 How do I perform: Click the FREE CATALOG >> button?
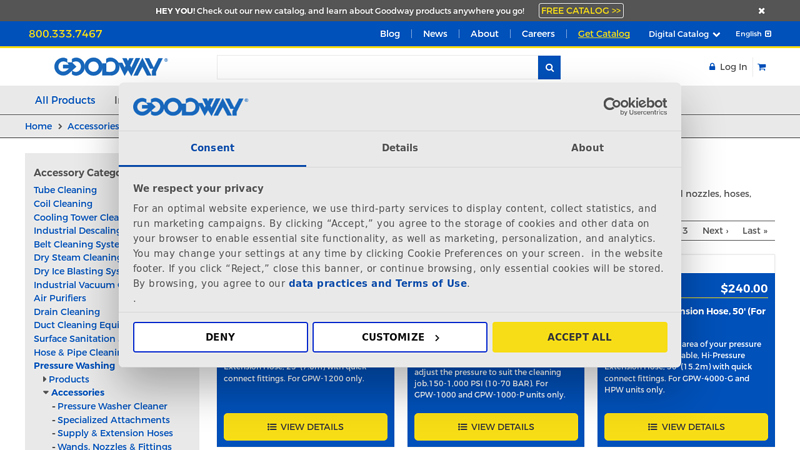click(x=581, y=11)
